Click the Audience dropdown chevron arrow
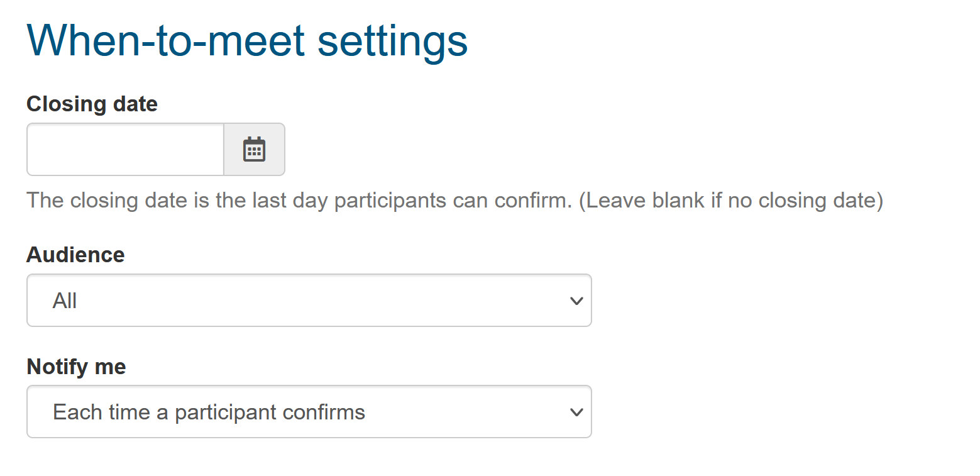Screen dimensions: 980x476 point(576,301)
